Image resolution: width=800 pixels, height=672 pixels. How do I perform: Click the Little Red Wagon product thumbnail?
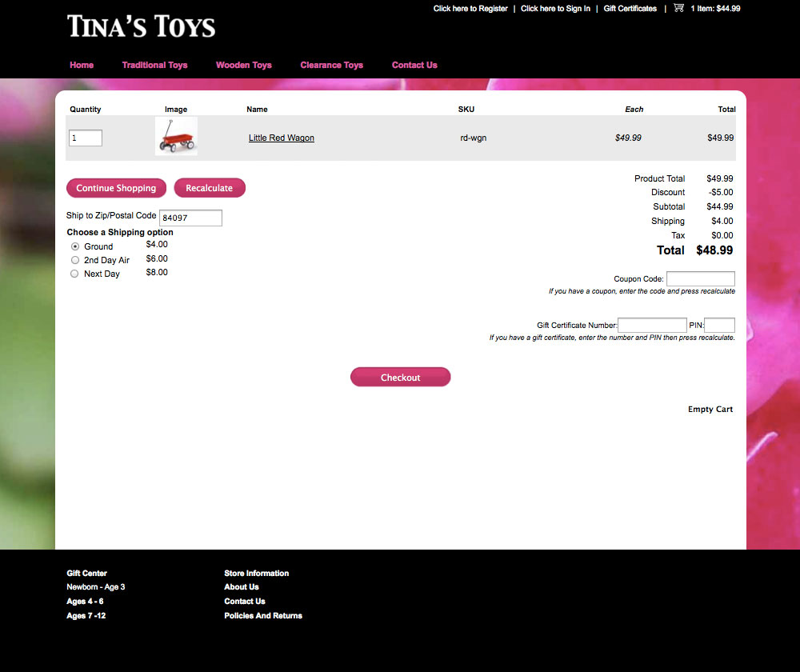176,137
